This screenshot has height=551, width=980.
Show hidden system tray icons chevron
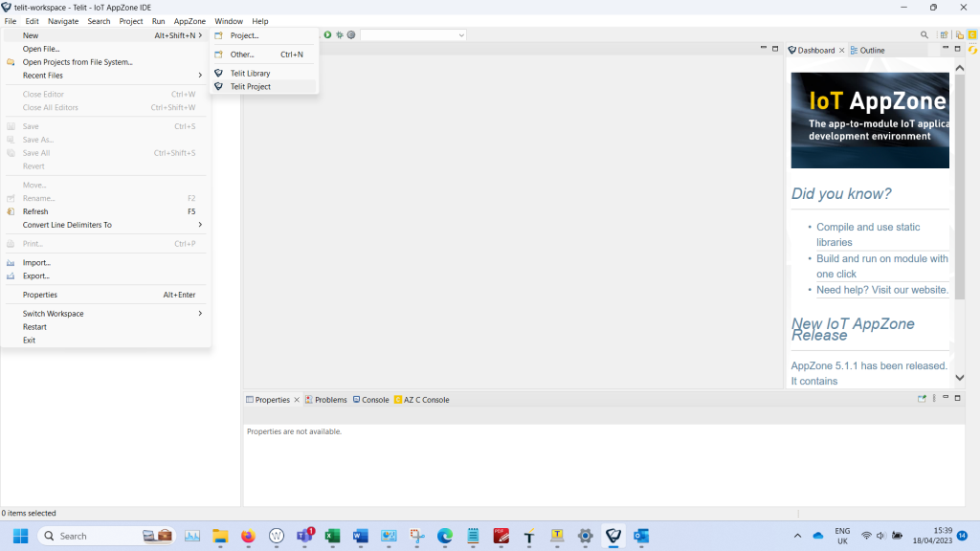797,536
